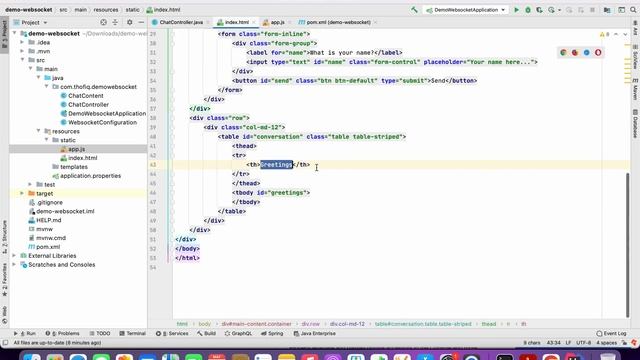Image resolution: width=640 pixels, height=360 pixels.
Task: Expand the .idea folder
Action: coord(22,42)
